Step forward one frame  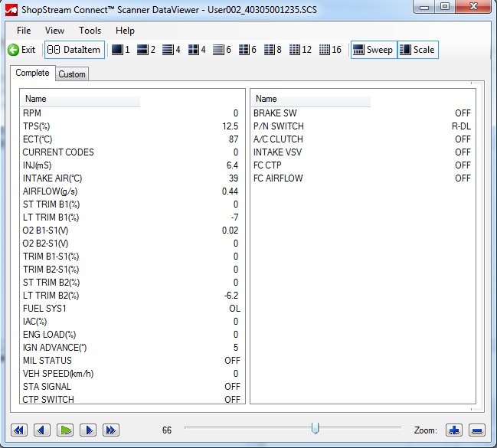point(88,430)
